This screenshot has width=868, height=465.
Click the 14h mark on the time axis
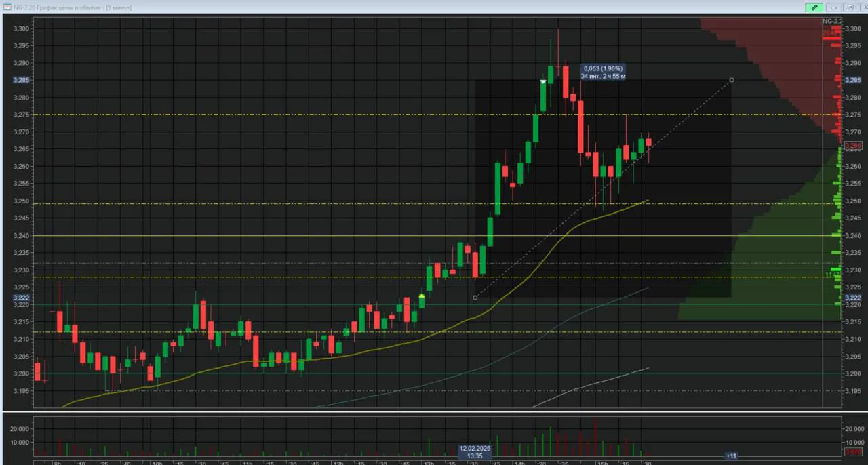point(519,462)
